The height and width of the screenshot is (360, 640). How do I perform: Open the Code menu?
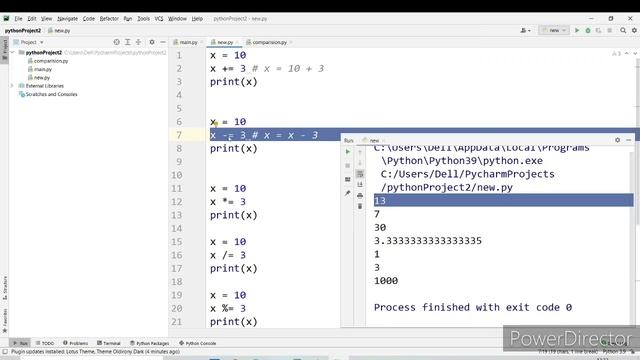pos(89,19)
